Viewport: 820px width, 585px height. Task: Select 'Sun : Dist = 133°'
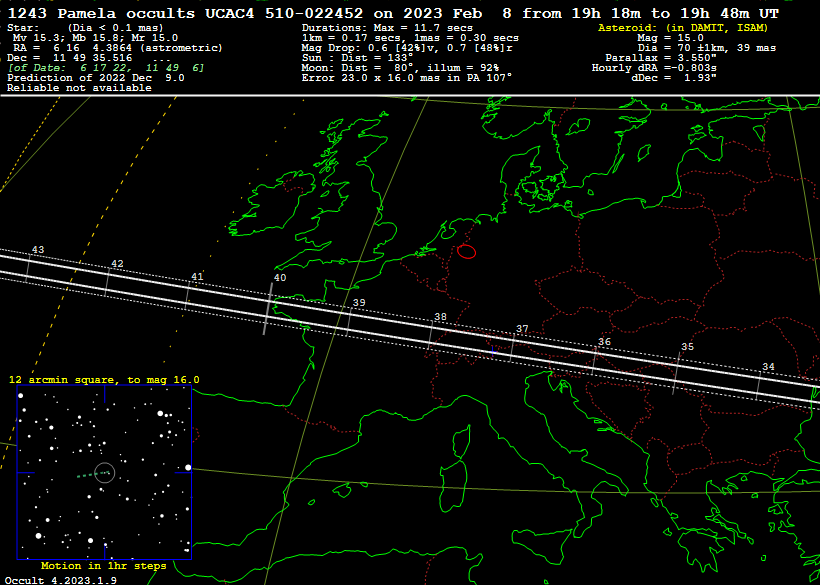coord(357,58)
